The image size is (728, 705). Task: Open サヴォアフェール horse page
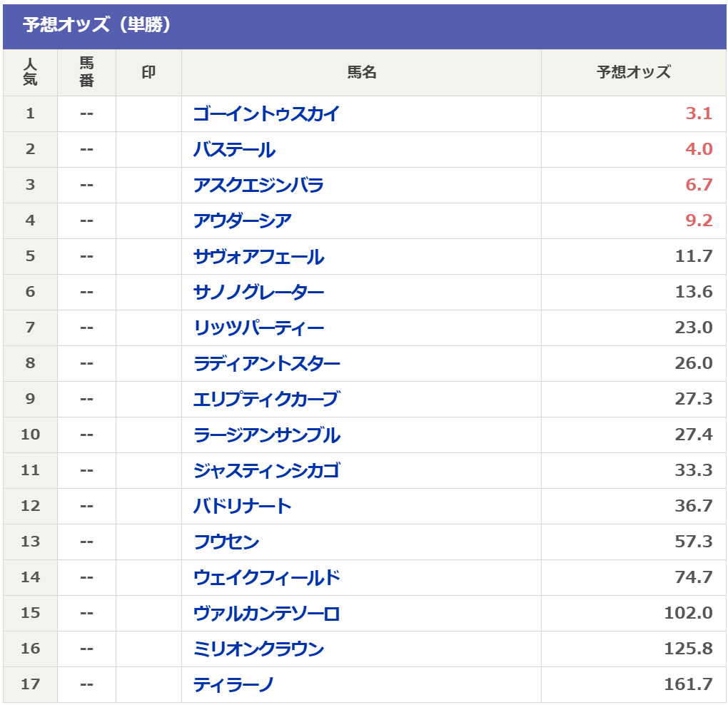click(258, 257)
